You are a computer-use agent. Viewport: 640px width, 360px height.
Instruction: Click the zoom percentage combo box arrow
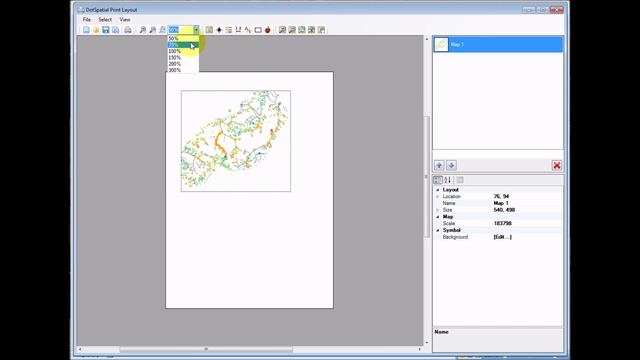[196, 30]
